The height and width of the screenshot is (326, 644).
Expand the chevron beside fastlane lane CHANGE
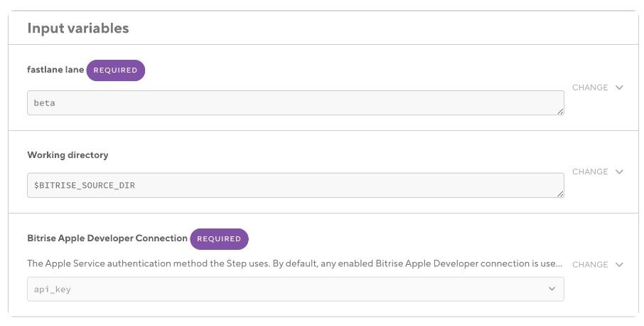(x=619, y=88)
